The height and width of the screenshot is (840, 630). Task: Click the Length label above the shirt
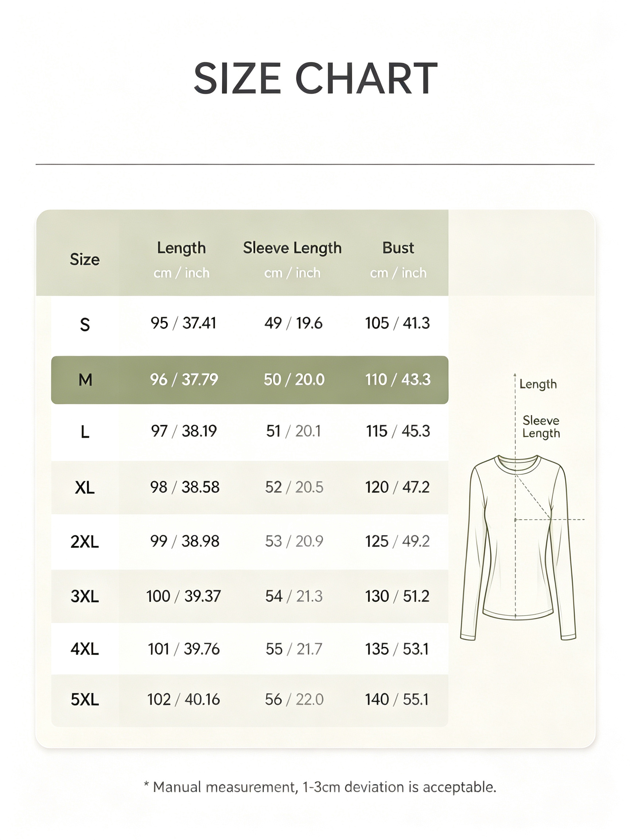pyautogui.click(x=538, y=384)
